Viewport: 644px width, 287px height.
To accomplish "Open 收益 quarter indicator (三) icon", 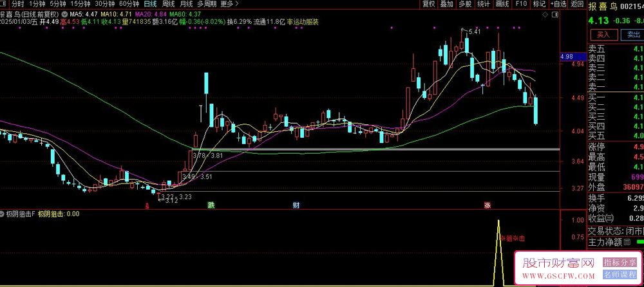I will pyautogui.click(x=609, y=218).
